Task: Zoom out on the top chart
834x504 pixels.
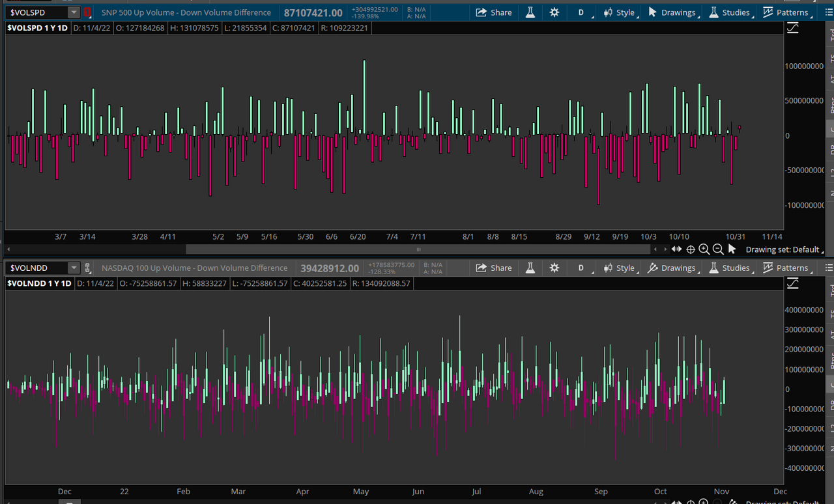Action: [718, 249]
